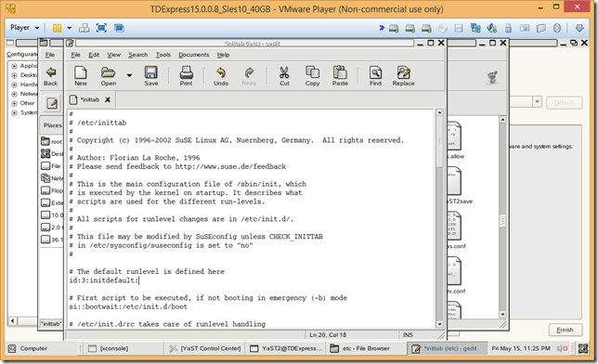Click the VMware pause (suspend) icon
The width and height of the screenshot is (598, 364).
pos(57,28)
